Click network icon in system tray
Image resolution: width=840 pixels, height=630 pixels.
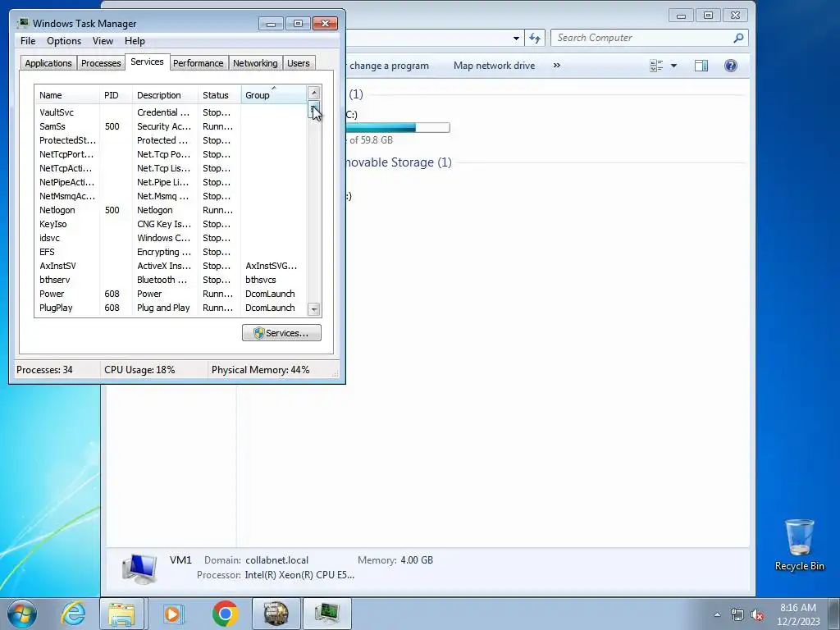click(737, 614)
